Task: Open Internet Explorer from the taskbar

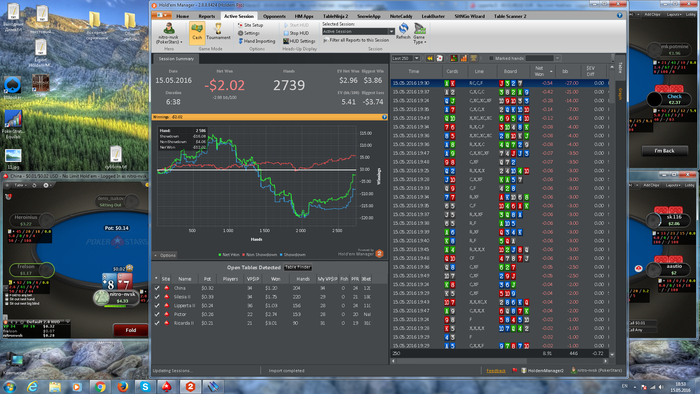Action: pyautogui.click(x=32, y=386)
